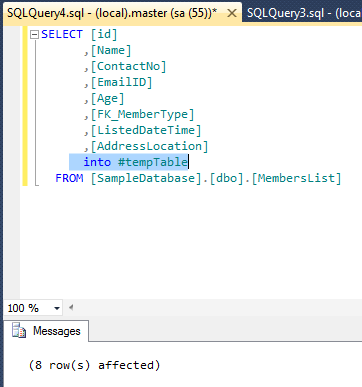This screenshot has height=387, width=362.
Task: Click the [dbo] schema name
Action: [227, 178]
